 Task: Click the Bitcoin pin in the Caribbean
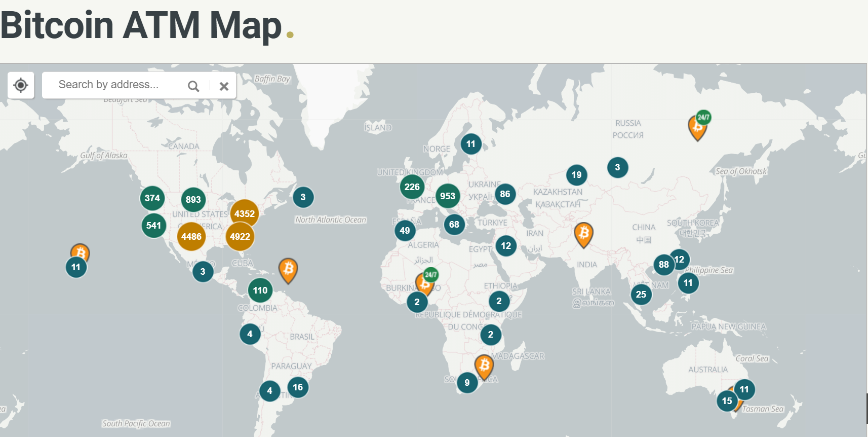pyautogui.click(x=288, y=269)
